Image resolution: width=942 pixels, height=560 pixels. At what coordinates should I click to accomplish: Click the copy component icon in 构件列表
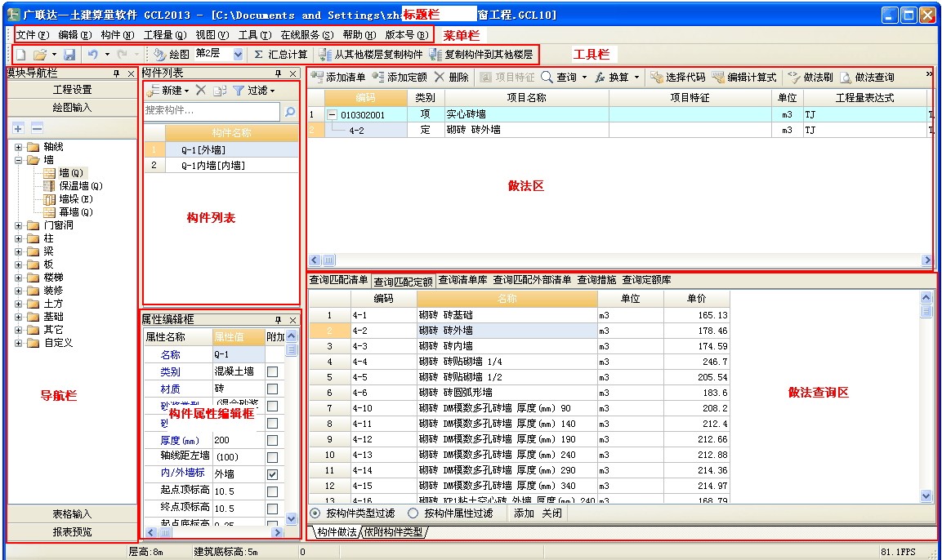pyautogui.click(x=219, y=91)
